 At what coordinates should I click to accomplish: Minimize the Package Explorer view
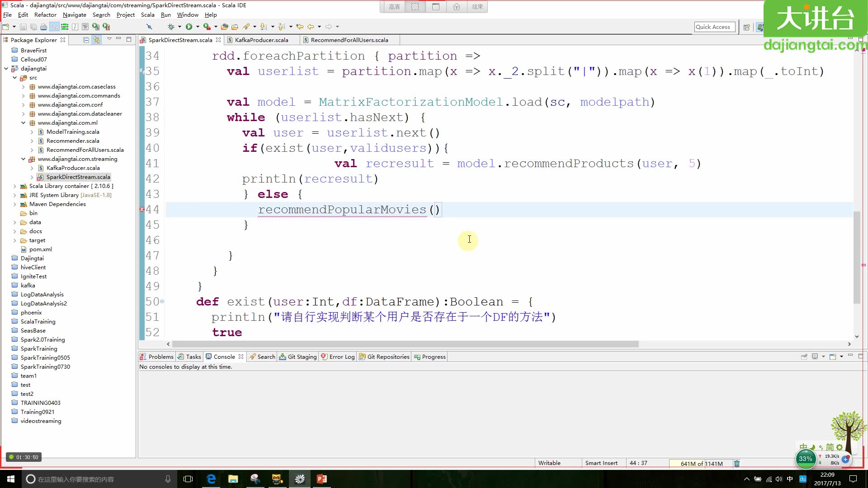(119, 39)
